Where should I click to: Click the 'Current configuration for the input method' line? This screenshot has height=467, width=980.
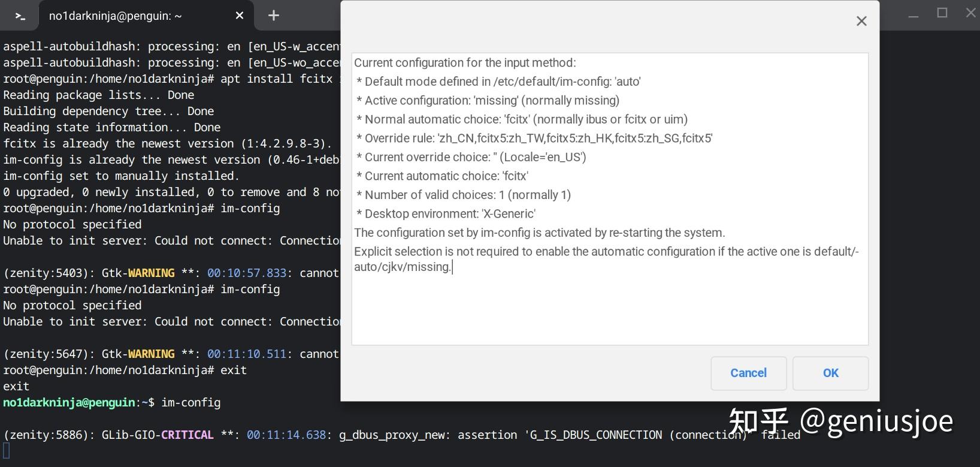coord(465,63)
